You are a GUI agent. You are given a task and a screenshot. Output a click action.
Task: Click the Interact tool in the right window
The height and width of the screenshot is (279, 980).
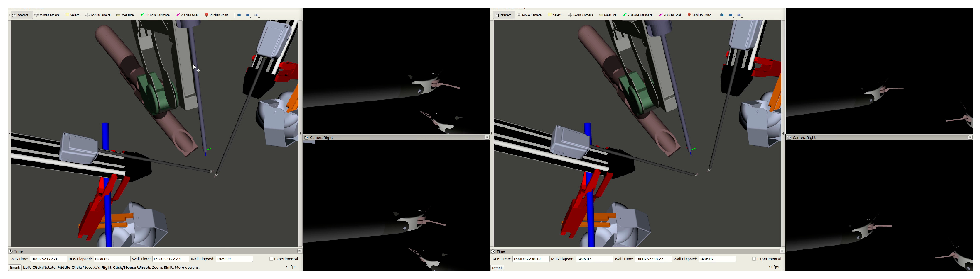coord(503,15)
